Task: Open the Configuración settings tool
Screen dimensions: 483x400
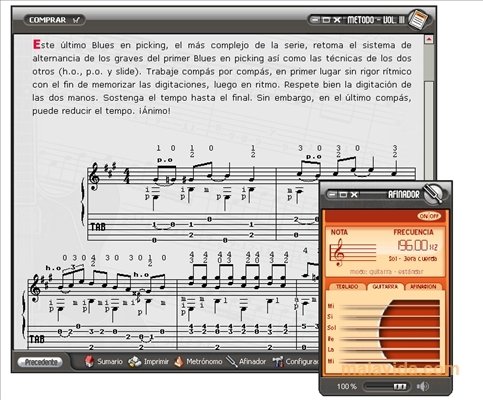Action: pyautogui.click(x=295, y=361)
